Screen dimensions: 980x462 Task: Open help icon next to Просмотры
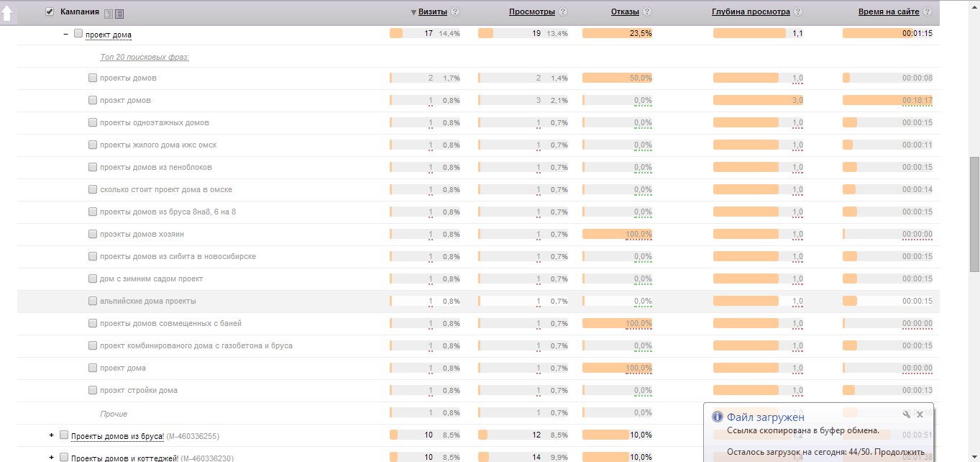pos(562,12)
